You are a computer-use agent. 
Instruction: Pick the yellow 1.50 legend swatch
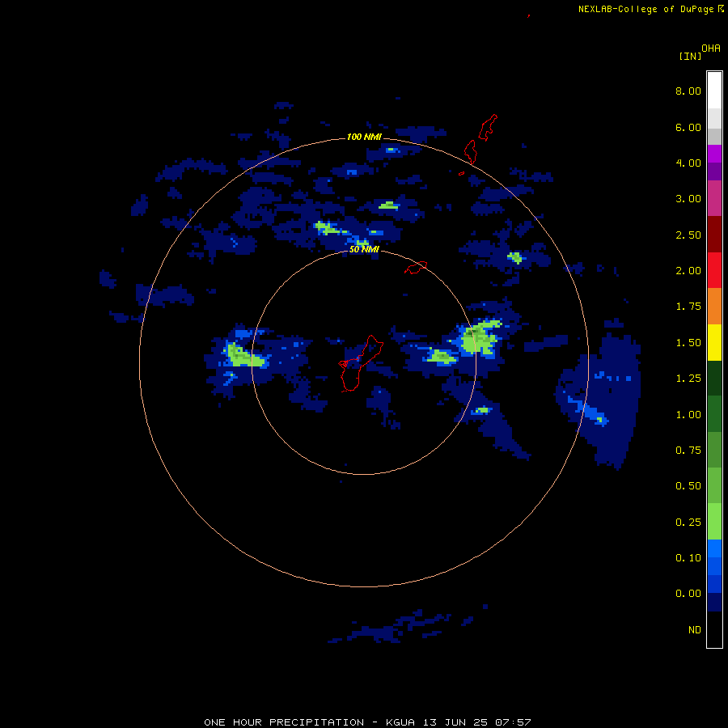[714, 342]
